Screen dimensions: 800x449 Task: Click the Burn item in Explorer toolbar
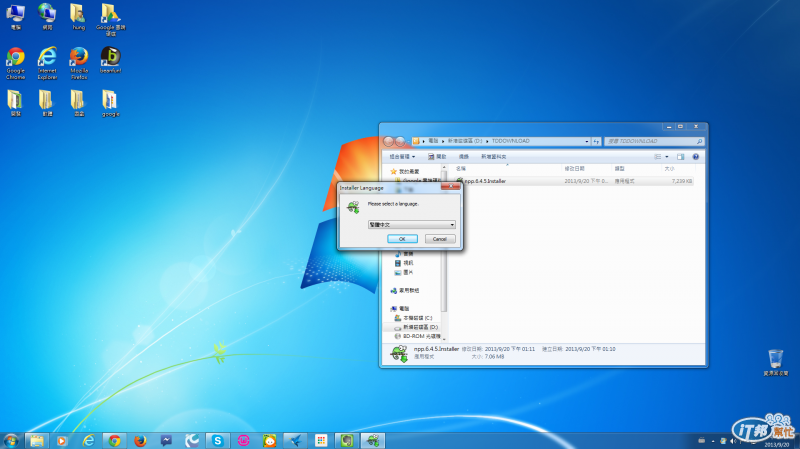(x=463, y=157)
